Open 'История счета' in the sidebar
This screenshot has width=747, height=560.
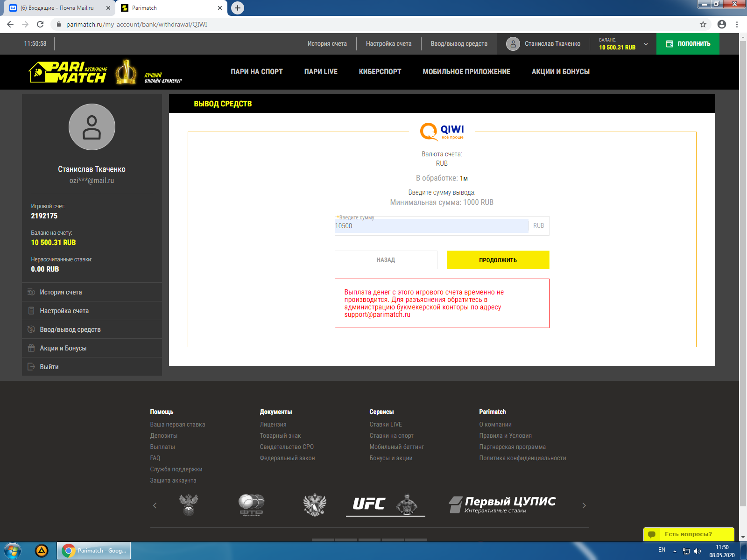click(x=61, y=292)
